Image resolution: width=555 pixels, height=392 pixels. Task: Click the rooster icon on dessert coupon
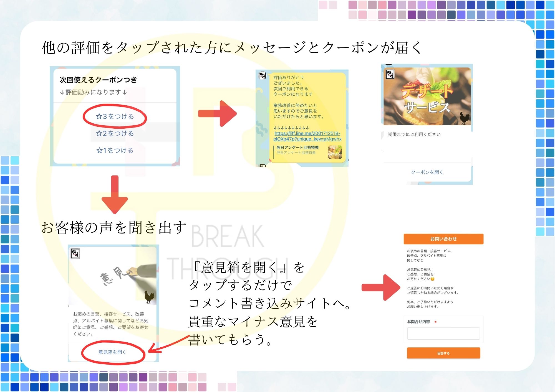pos(464,118)
